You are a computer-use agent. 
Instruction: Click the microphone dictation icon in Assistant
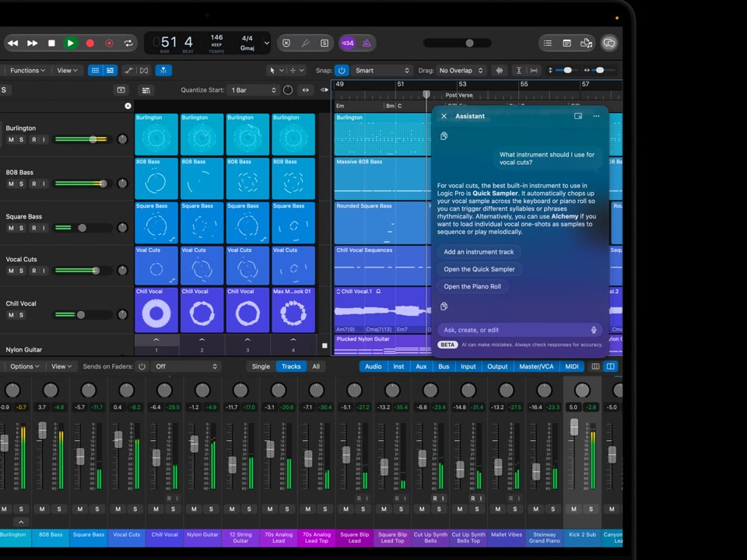tap(594, 330)
